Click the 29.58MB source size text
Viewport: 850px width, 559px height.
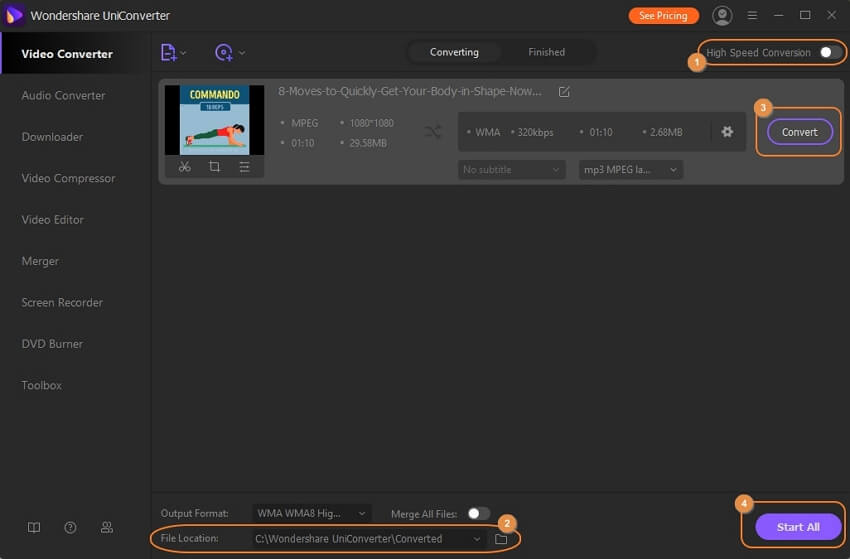pyautogui.click(x=368, y=143)
